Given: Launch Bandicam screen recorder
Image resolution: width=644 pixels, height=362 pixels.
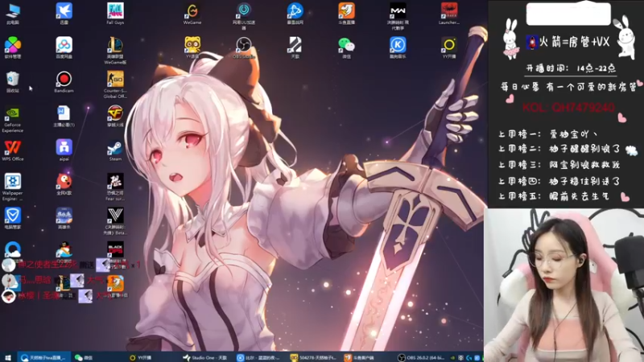Looking at the screenshot, I should coord(64,82).
